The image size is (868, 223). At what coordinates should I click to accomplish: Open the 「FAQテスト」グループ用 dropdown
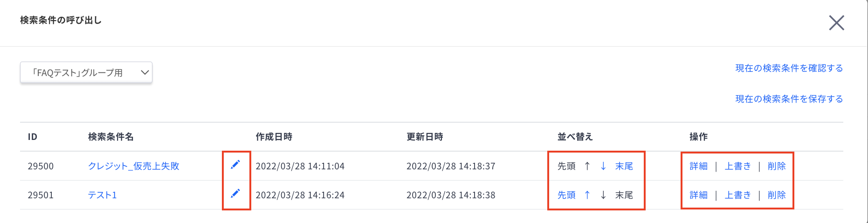86,72
